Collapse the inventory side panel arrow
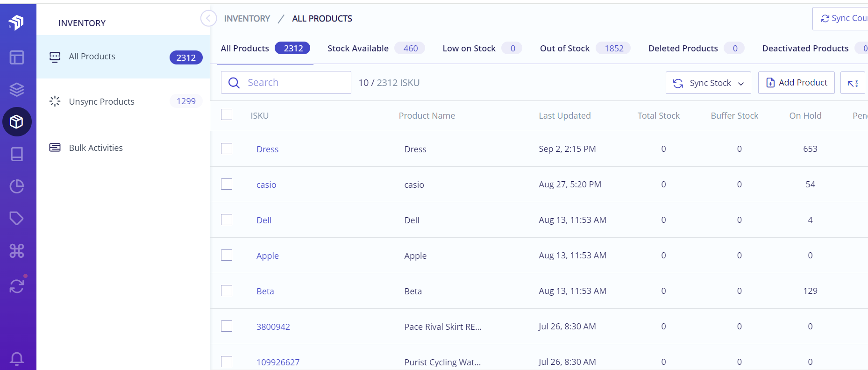Viewport: 868px width, 370px height. 208,19
